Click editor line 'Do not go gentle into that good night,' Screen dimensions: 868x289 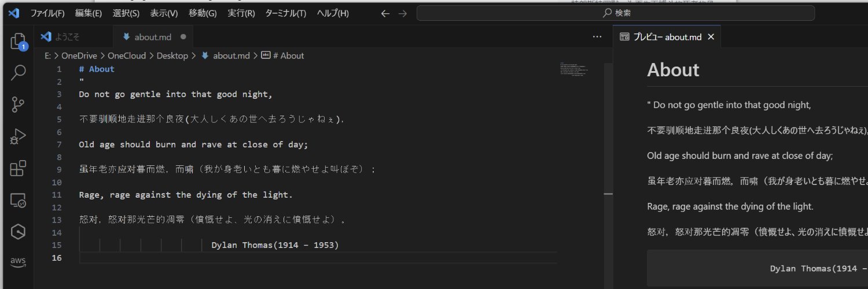point(175,94)
